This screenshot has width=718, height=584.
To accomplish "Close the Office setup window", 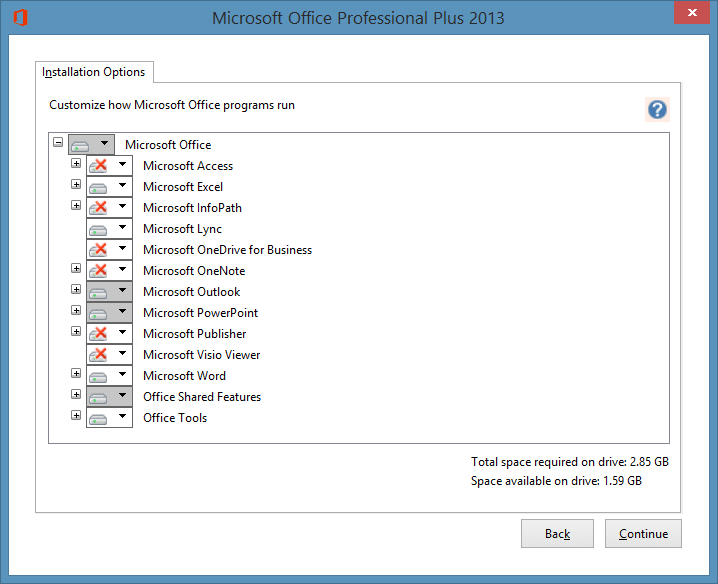I will click(x=692, y=12).
